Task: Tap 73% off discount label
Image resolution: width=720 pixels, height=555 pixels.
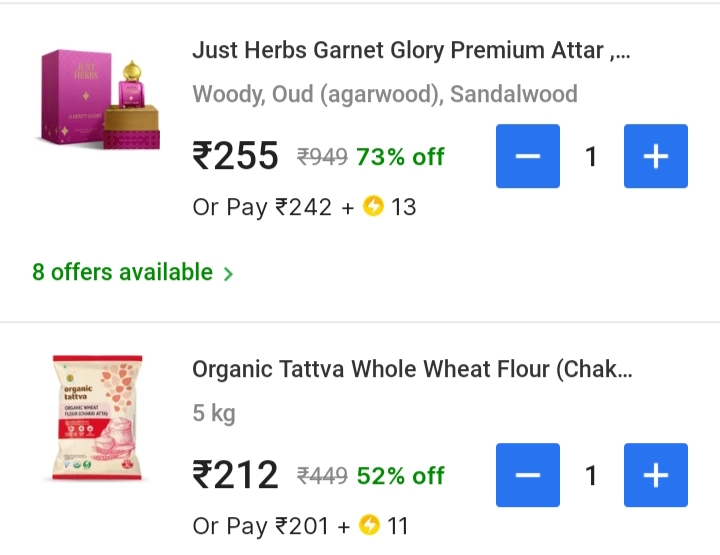Action: [400, 157]
